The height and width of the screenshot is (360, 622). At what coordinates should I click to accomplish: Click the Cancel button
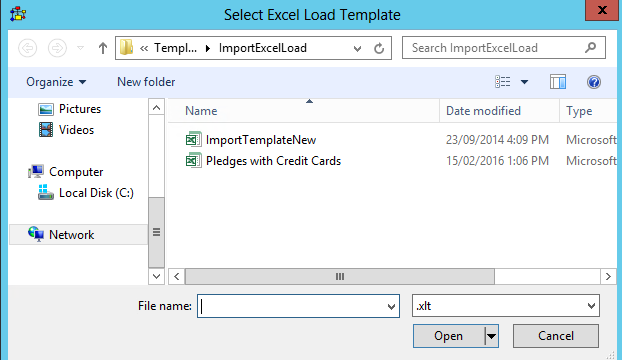(x=556, y=336)
